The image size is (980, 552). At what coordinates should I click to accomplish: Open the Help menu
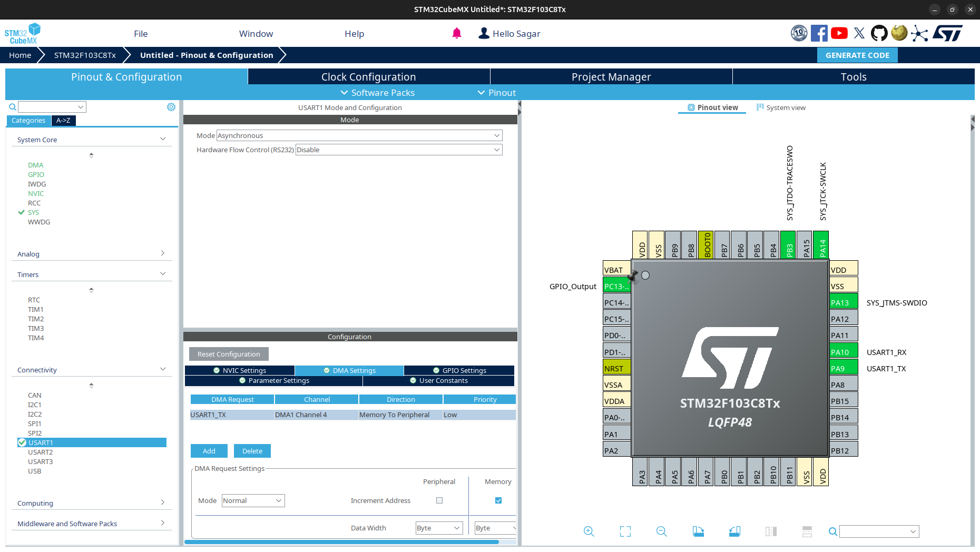(x=354, y=34)
